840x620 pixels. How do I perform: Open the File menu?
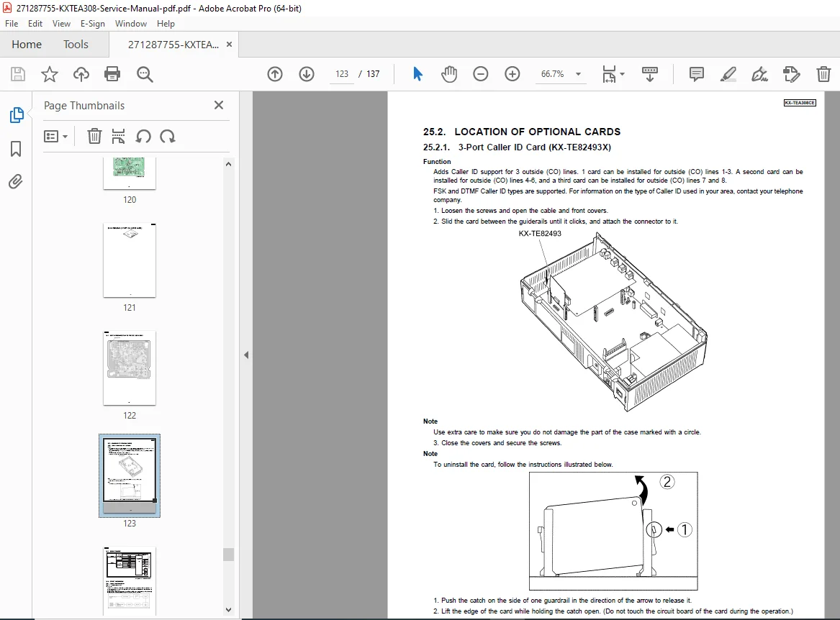click(12, 24)
